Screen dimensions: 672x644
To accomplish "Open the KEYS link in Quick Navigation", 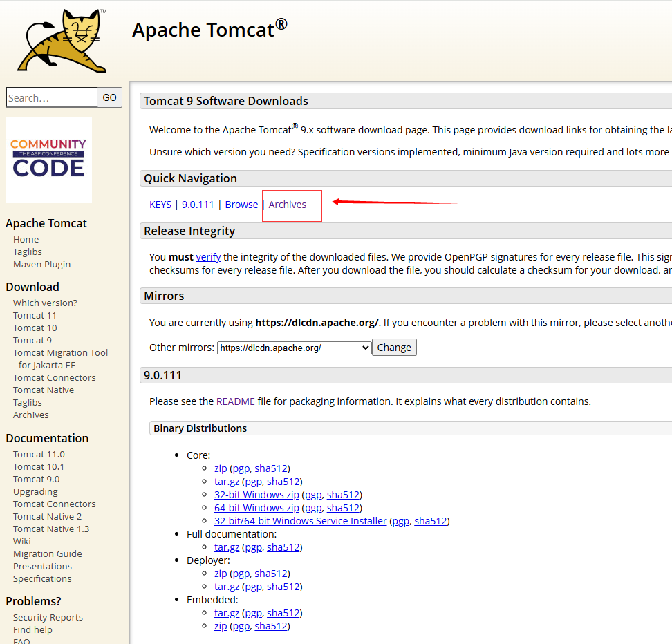I will 160,205.
